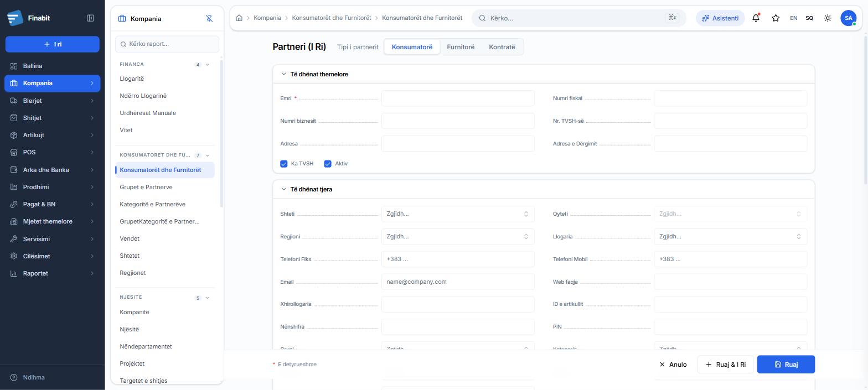
Task: Open the Regjioni dropdown
Action: [x=458, y=237]
